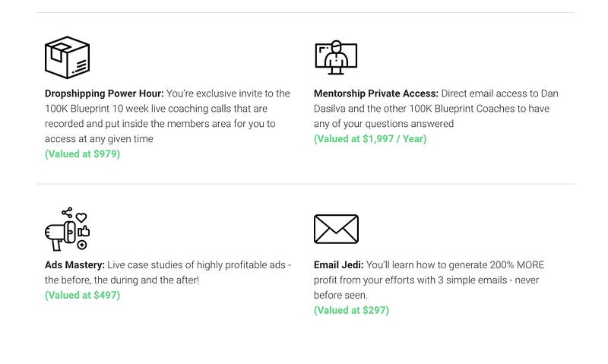Click the name "Dasilva" in mentorship description
The width and height of the screenshot is (608, 364).
click(x=331, y=109)
